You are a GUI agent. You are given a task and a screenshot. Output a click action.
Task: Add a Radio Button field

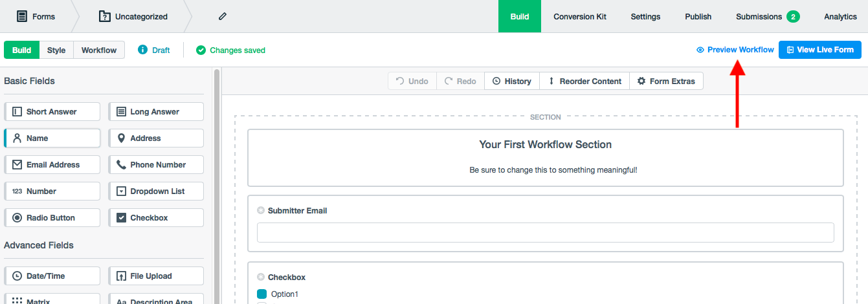click(52, 218)
